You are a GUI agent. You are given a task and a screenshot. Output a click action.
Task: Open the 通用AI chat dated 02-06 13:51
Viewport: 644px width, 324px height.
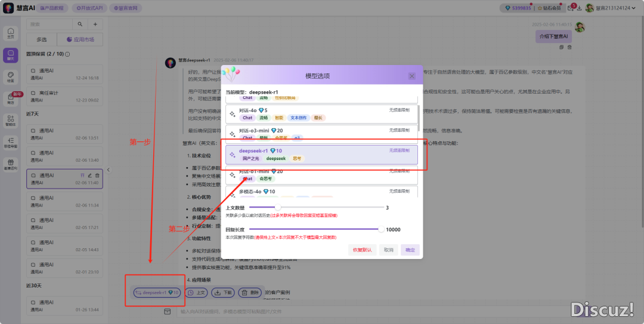point(64,134)
